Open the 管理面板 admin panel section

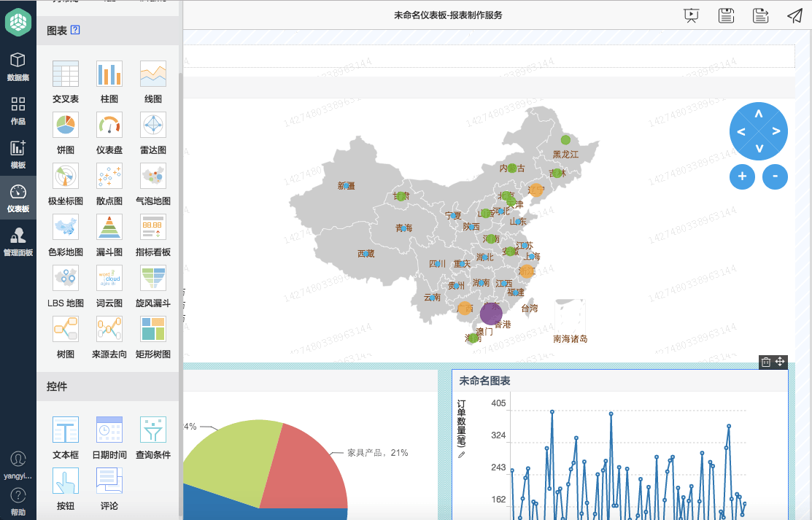click(x=18, y=241)
